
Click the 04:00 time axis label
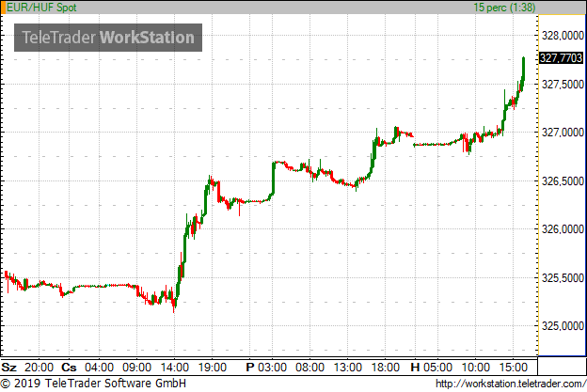[x=99, y=368]
